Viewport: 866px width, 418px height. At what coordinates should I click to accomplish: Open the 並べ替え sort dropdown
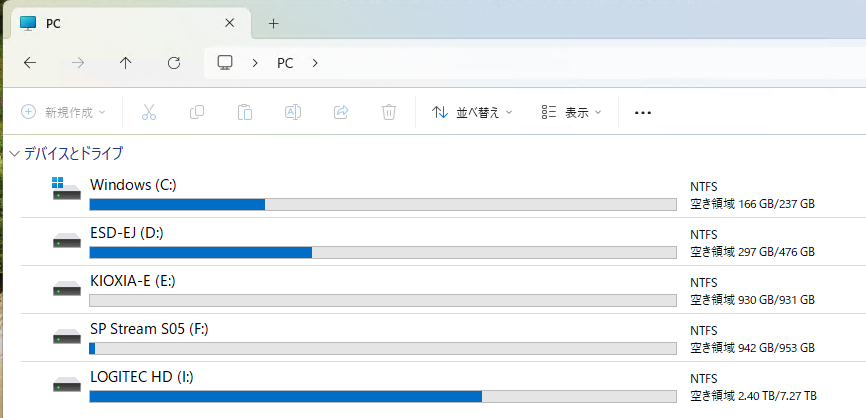[x=472, y=112]
